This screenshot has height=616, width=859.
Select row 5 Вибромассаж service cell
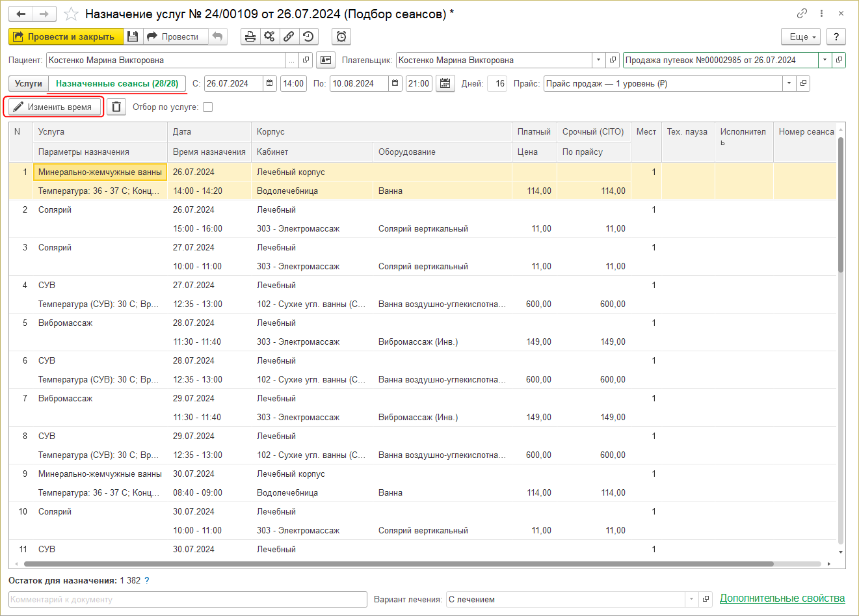[100, 323]
